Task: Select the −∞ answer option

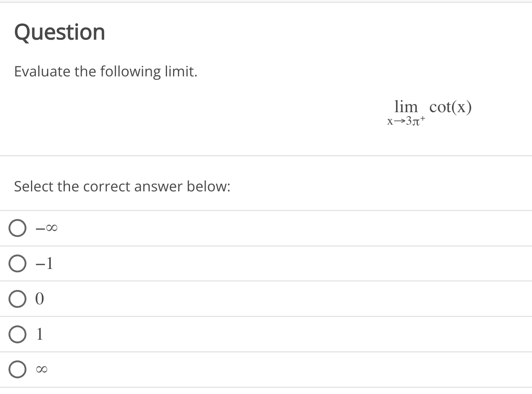Action: 17,228
